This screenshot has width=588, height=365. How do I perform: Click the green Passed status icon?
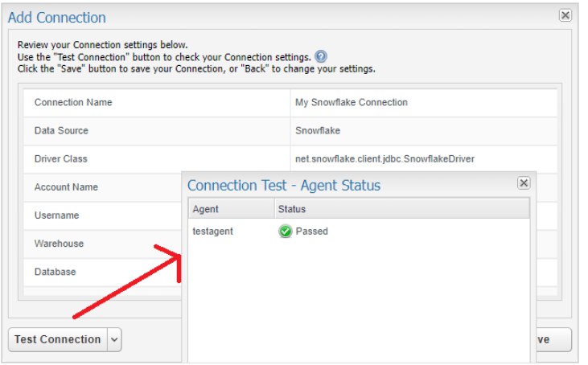pyautogui.click(x=285, y=232)
